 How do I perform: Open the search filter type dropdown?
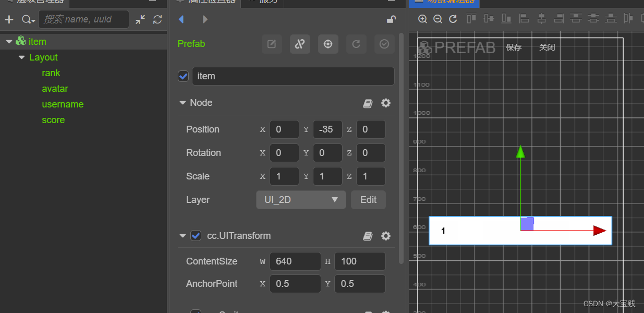click(28, 20)
